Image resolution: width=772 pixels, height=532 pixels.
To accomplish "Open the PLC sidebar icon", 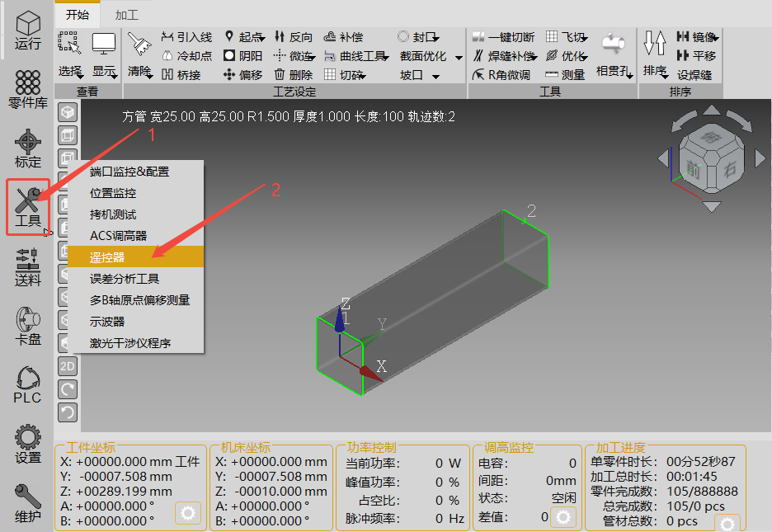I will coord(27,385).
